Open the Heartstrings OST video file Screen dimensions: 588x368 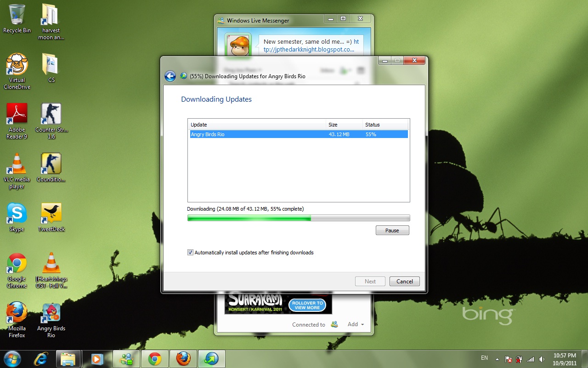[x=51, y=270]
